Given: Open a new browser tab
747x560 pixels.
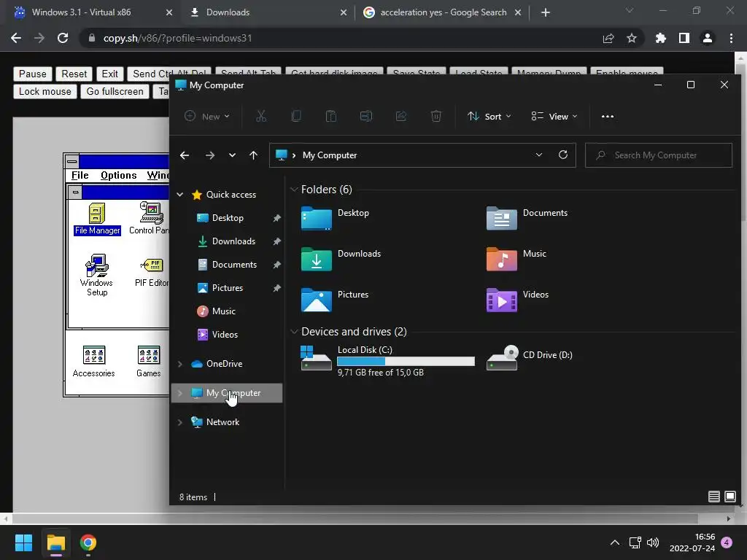Looking at the screenshot, I should click(x=546, y=12).
